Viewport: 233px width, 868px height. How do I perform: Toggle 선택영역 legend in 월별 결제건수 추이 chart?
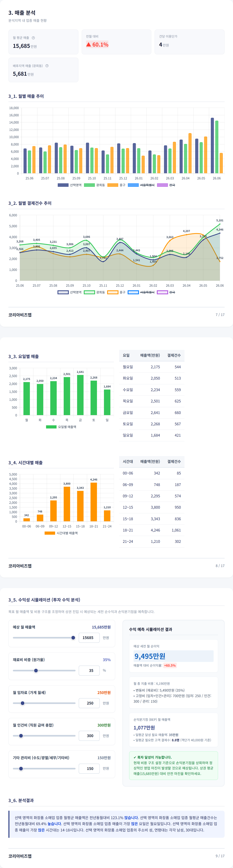[x=70, y=292]
